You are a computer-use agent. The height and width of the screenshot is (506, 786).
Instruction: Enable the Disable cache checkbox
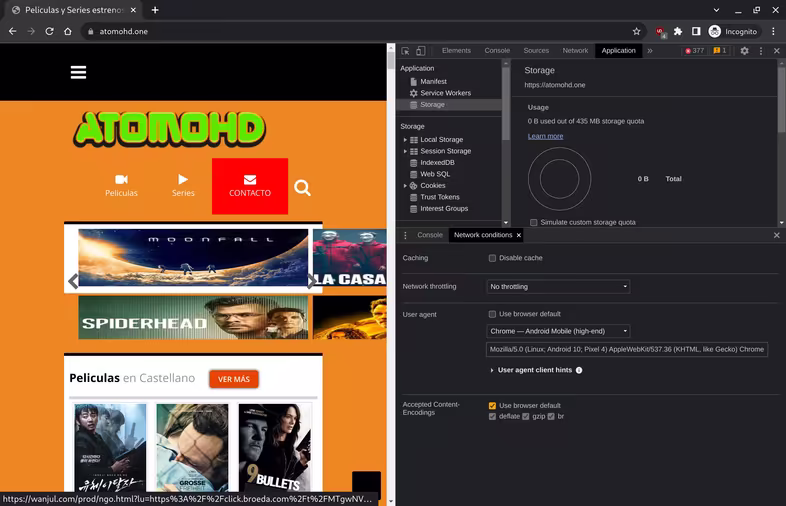coord(492,258)
